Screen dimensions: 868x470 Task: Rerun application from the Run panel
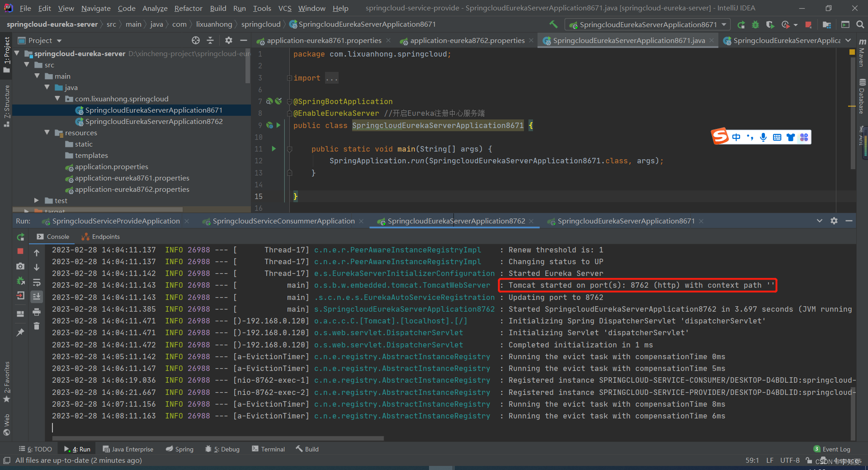(20, 237)
